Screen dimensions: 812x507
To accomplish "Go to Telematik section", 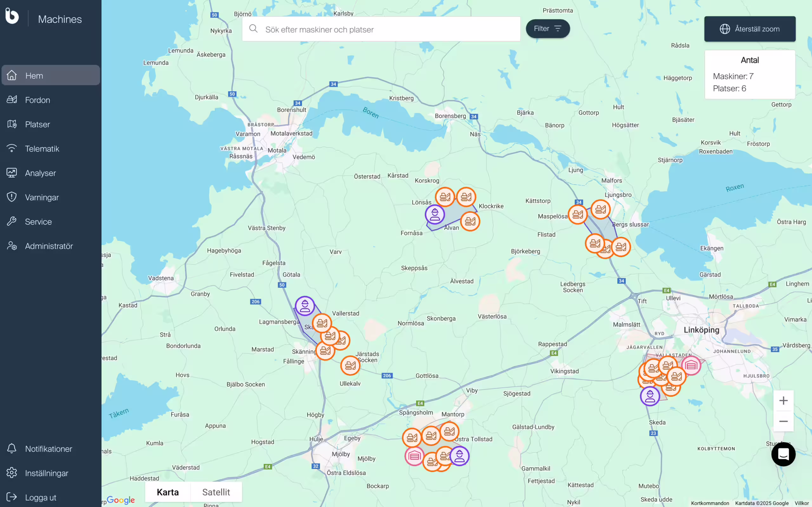I will (42, 149).
